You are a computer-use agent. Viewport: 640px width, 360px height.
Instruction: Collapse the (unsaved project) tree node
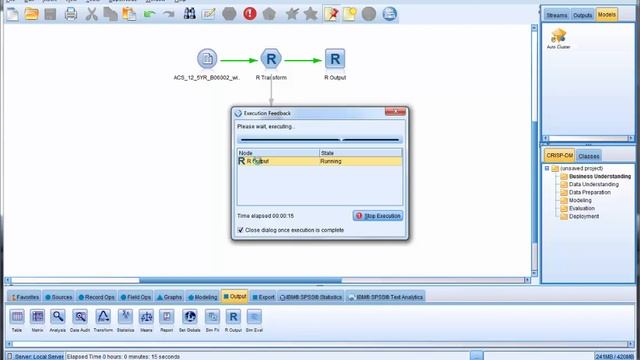coord(547,168)
